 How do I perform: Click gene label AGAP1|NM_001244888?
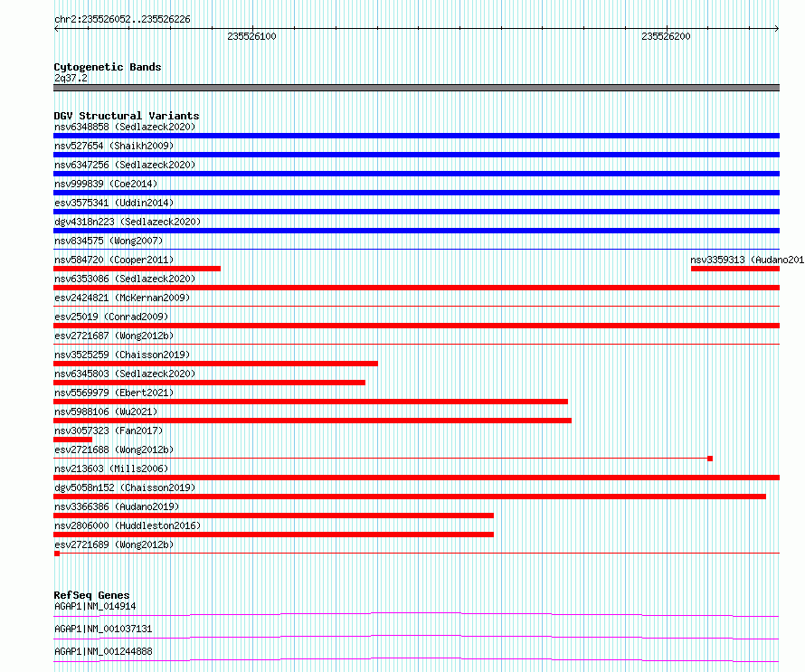pos(103,651)
